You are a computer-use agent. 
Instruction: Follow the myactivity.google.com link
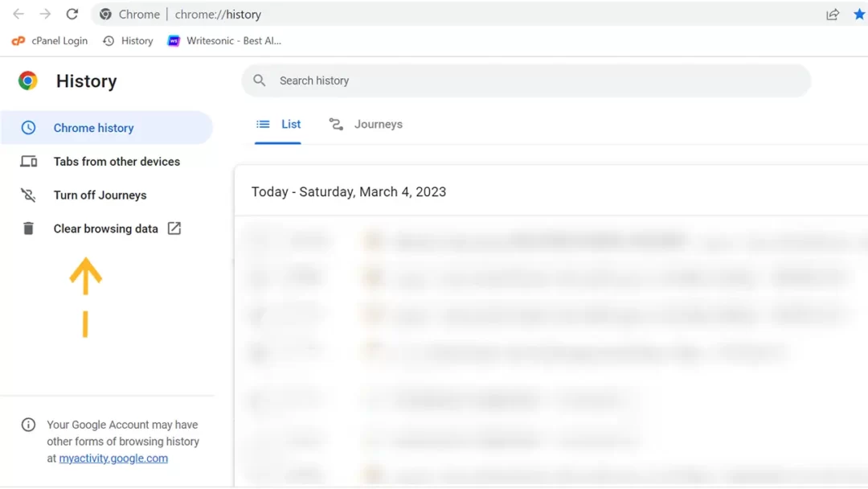click(x=113, y=458)
